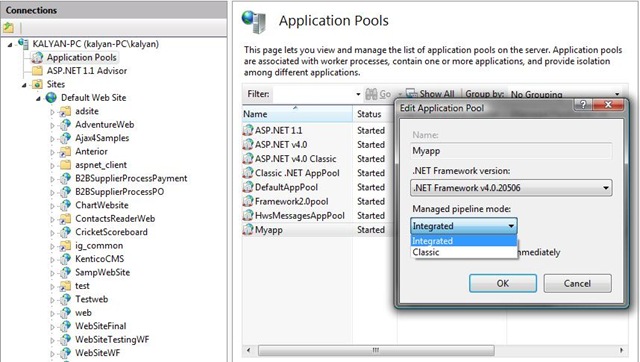Image resolution: width=640 pixels, height=362 pixels.
Task: Expand the WebSiteFinal tree node
Action: (x=52, y=326)
